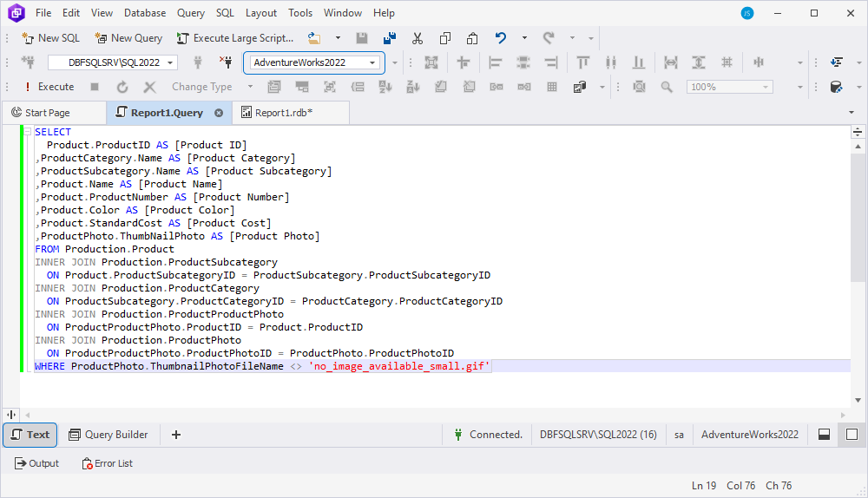Close the Report1.Query tab via X

pyautogui.click(x=220, y=113)
